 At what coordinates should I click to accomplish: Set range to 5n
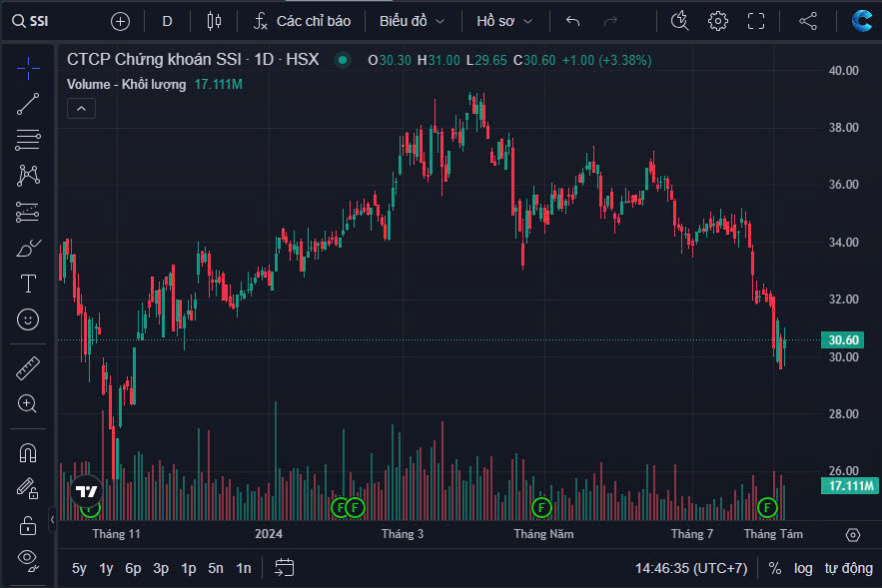tap(216, 568)
